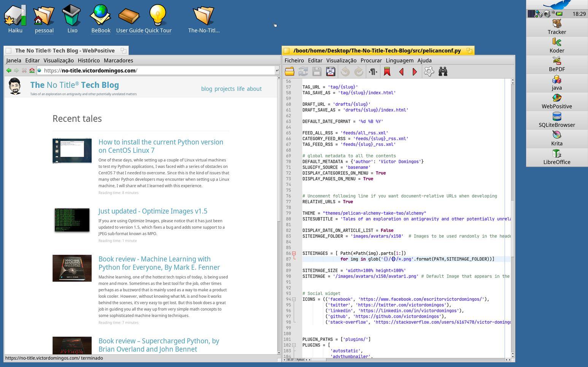This screenshot has width=588, height=367.
Task: Collapse the ICONS fold at line 94
Action: pyautogui.click(x=294, y=299)
